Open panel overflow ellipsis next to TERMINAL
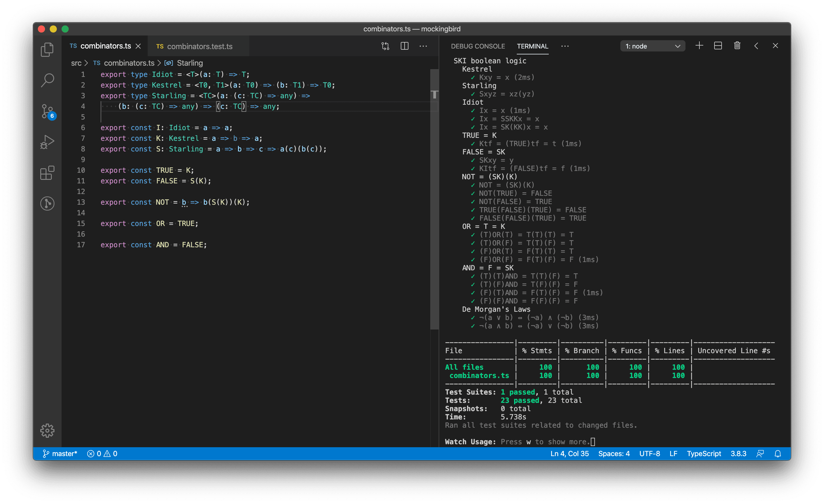The image size is (824, 504). click(x=565, y=46)
